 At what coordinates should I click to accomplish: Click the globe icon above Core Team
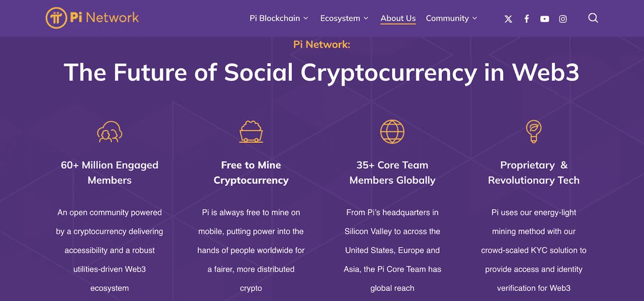coord(392,131)
